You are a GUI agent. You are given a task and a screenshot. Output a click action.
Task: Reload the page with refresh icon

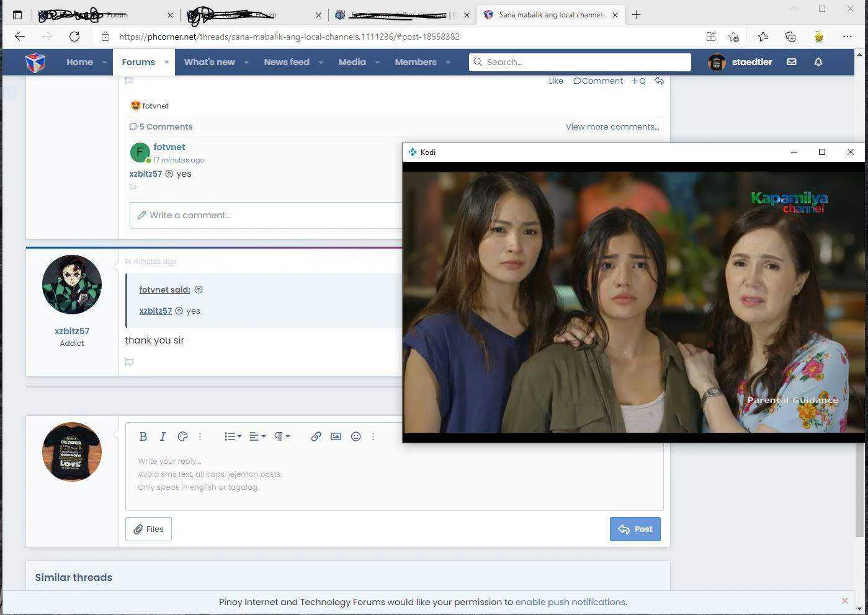click(74, 37)
